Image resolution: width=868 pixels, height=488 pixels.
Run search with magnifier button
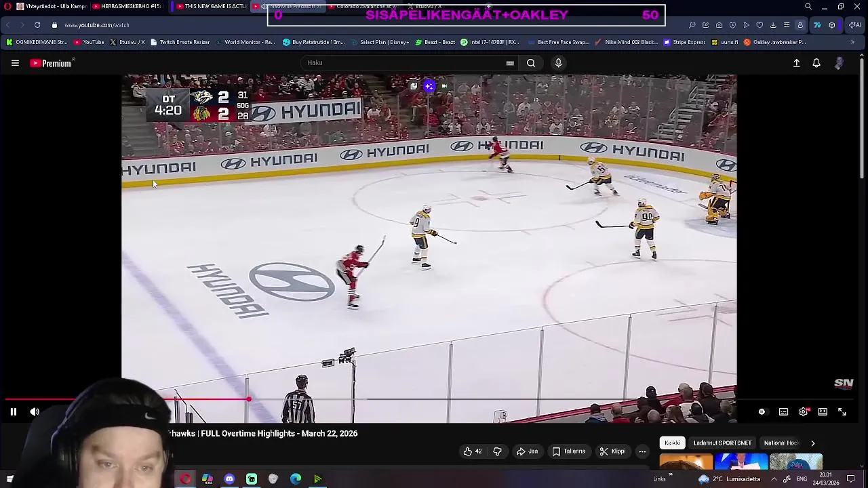[x=531, y=63]
